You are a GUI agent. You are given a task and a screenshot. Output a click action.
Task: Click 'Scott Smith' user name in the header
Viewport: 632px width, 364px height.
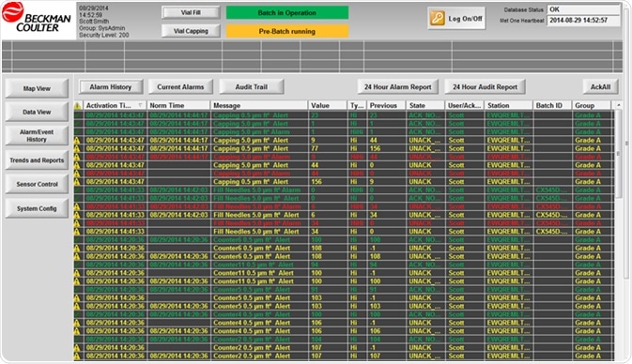point(94,22)
